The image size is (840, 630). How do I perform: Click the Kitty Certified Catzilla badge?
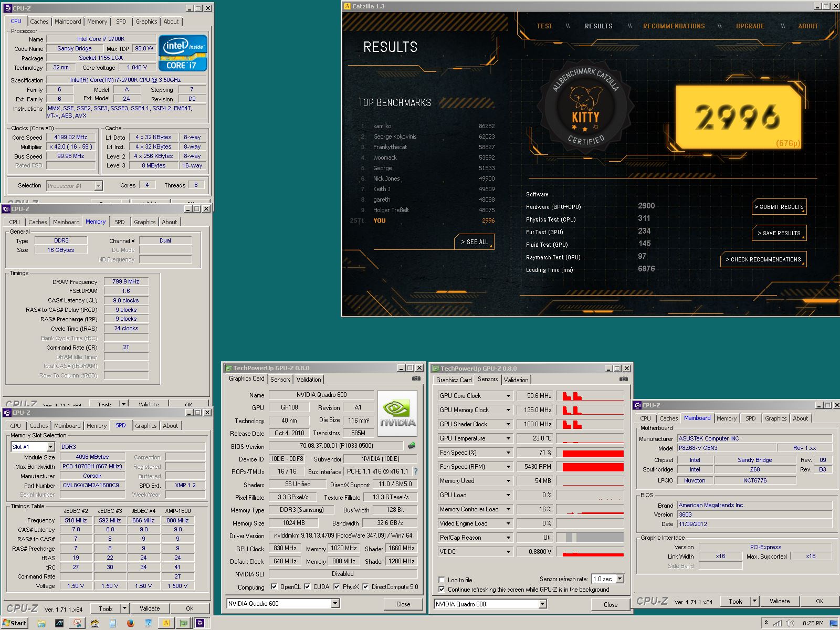(x=585, y=107)
